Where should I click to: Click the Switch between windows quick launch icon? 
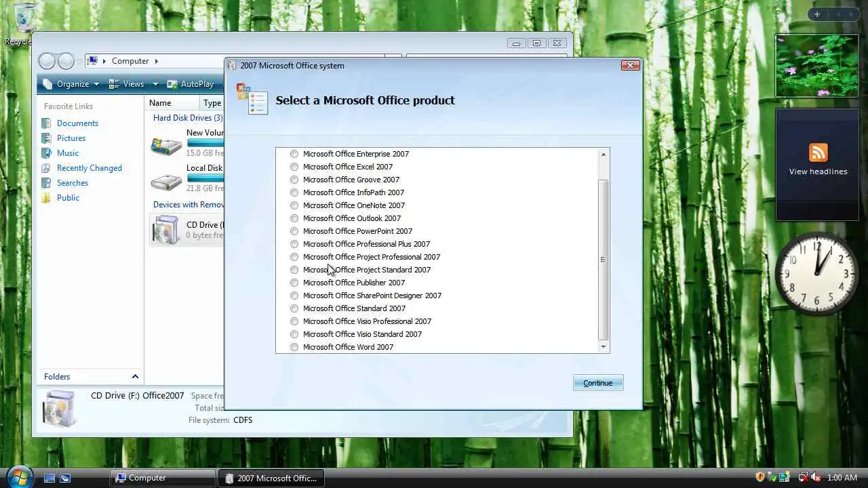pos(65,478)
